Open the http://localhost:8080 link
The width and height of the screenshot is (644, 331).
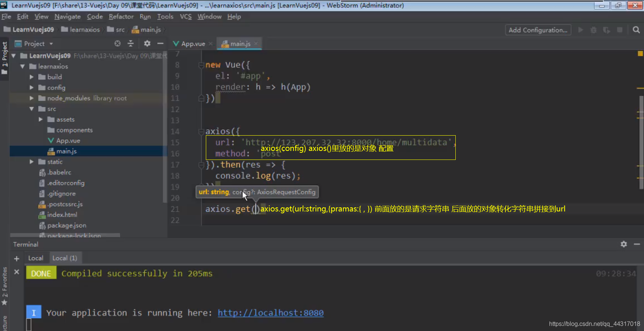(x=270, y=313)
